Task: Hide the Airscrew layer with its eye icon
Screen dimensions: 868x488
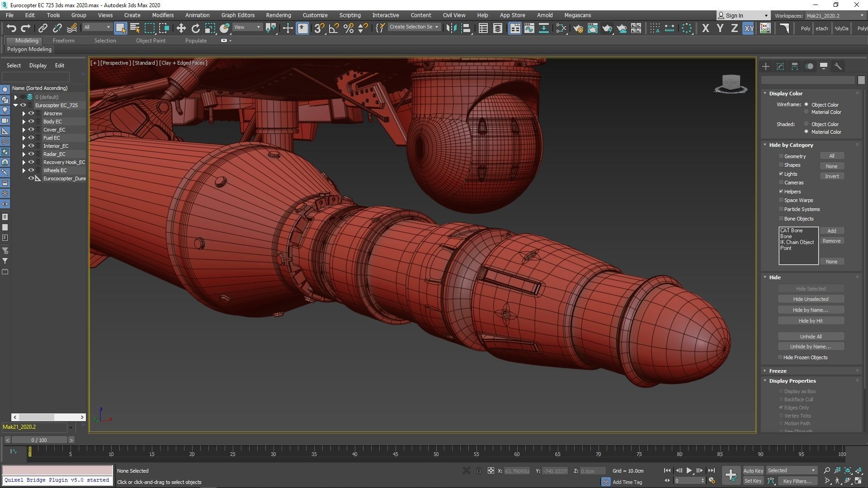Action: pyautogui.click(x=31, y=113)
